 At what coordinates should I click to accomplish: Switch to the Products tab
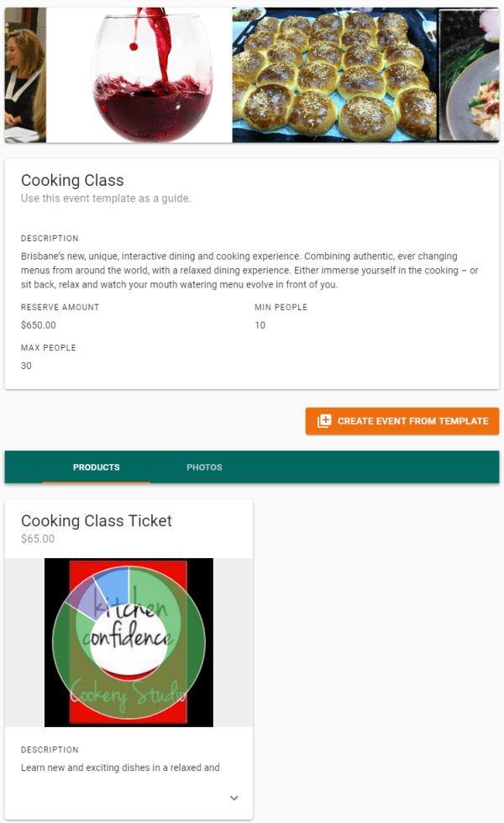[96, 467]
